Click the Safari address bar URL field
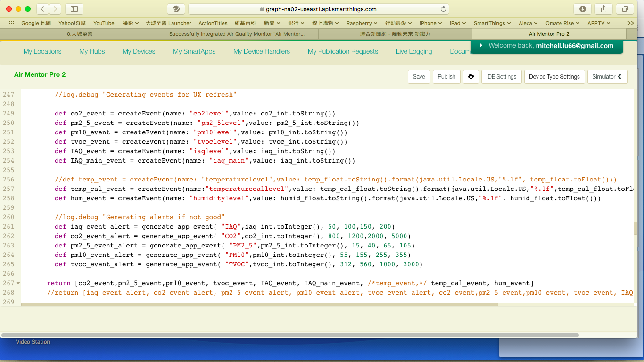The width and height of the screenshot is (644, 362). tap(318, 9)
